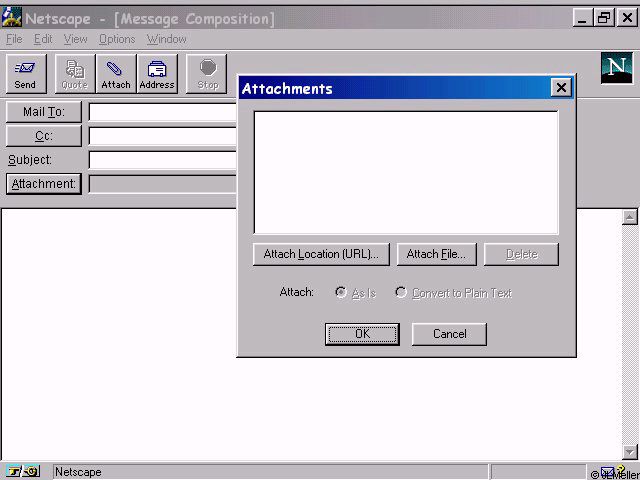Confirm the Attachments dialog with OK
Image resolution: width=640 pixels, height=480 pixels.
point(362,334)
